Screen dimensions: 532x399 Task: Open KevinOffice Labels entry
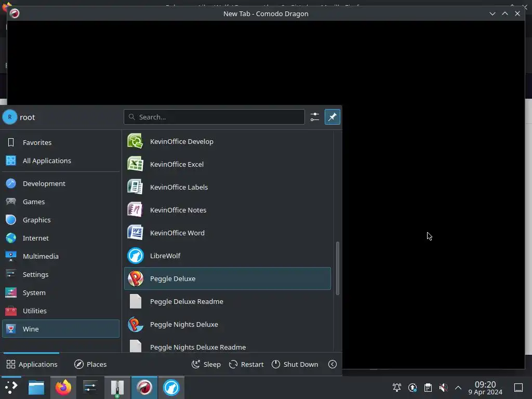click(x=228, y=187)
